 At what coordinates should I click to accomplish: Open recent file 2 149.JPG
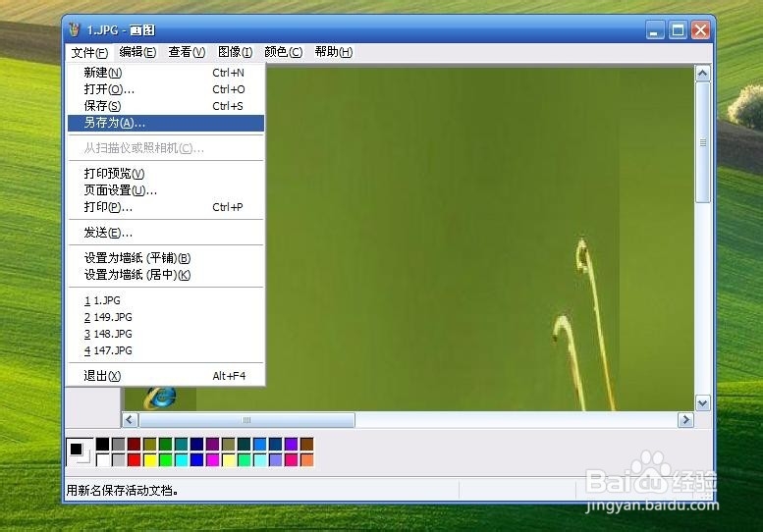tap(166, 317)
